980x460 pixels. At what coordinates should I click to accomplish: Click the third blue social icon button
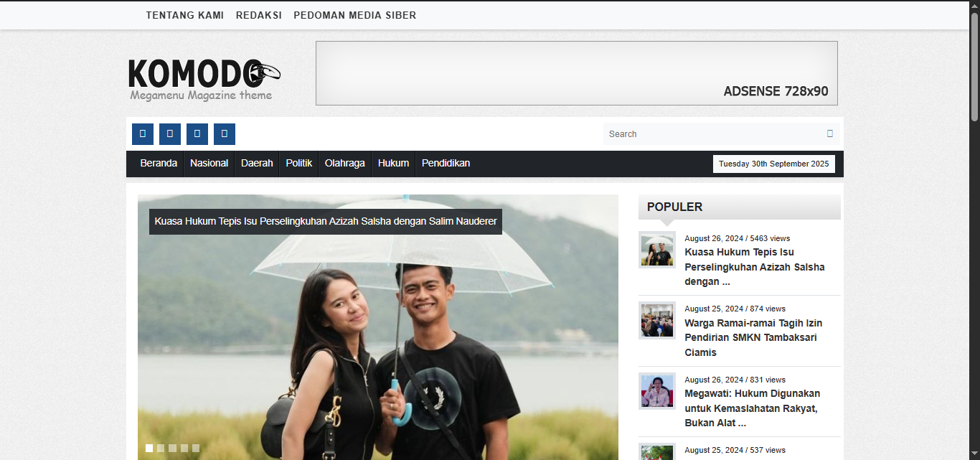pyautogui.click(x=197, y=134)
